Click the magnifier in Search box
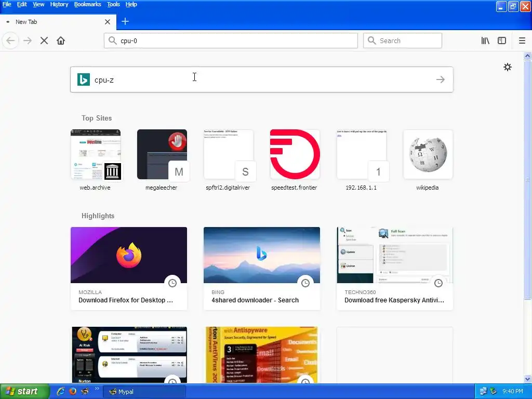 pos(372,41)
